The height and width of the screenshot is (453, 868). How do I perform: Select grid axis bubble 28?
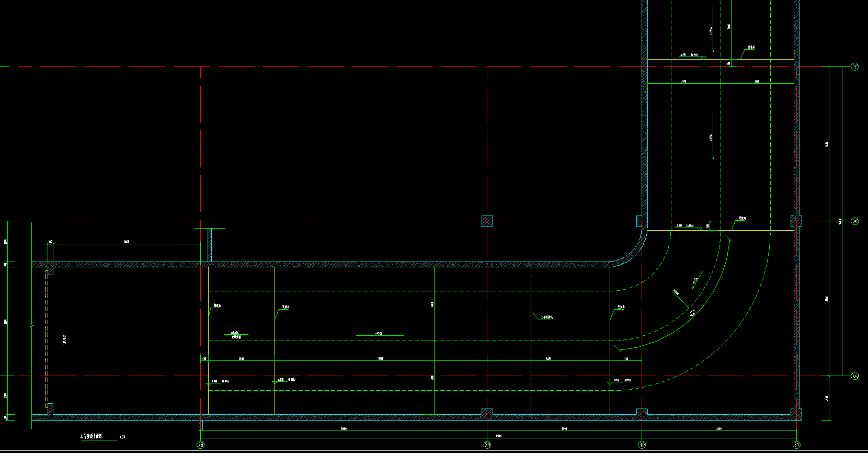pyautogui.click(x=200, y=445)
